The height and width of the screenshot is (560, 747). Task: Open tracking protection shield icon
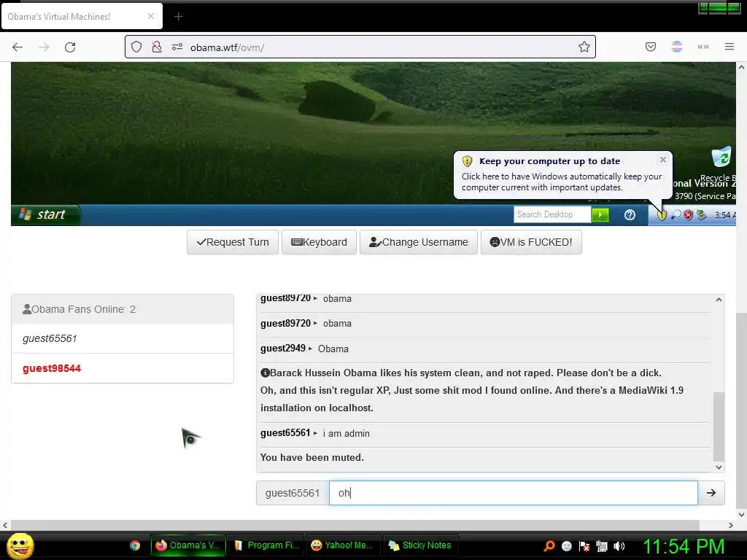tap(136, 47)
